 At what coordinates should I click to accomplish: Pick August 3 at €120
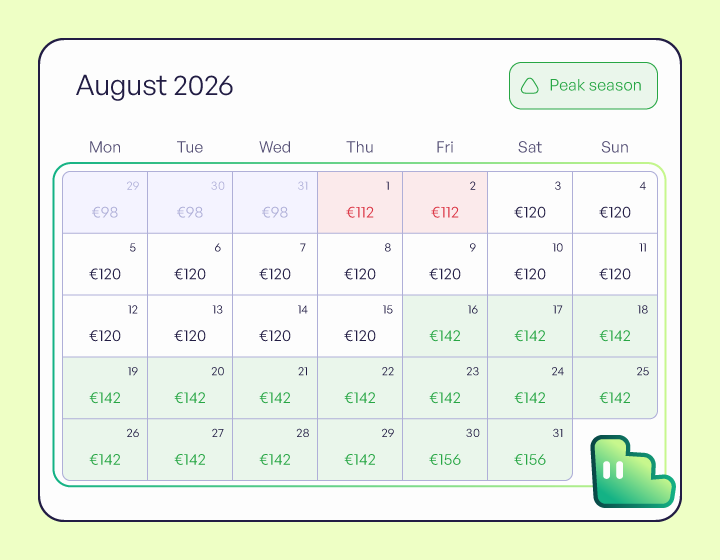pos(530,202)
